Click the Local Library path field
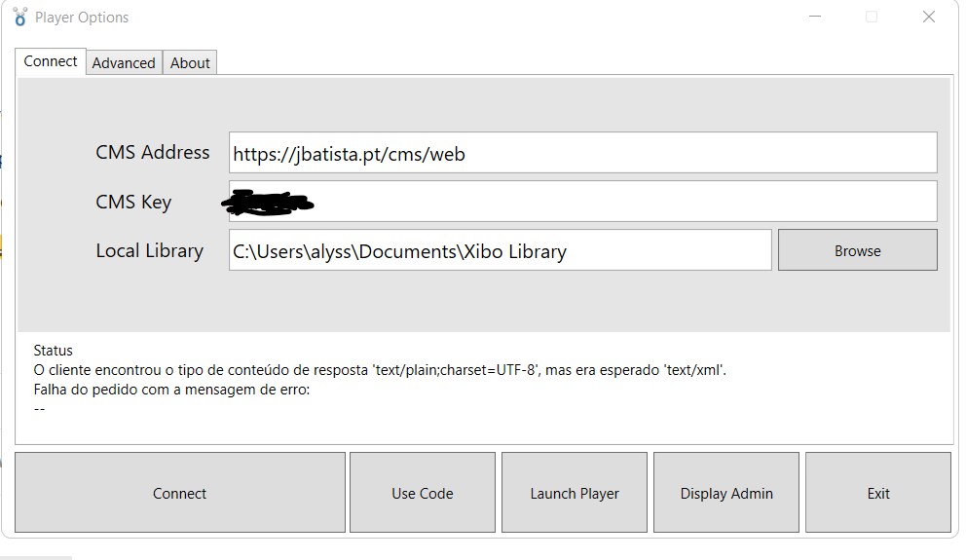This screenshot has height=560, width=966. (x=500, y=250)
